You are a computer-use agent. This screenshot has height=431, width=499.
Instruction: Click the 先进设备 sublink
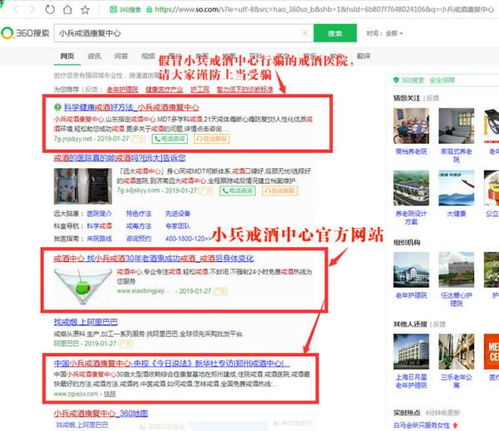click(x=178, y=213)
